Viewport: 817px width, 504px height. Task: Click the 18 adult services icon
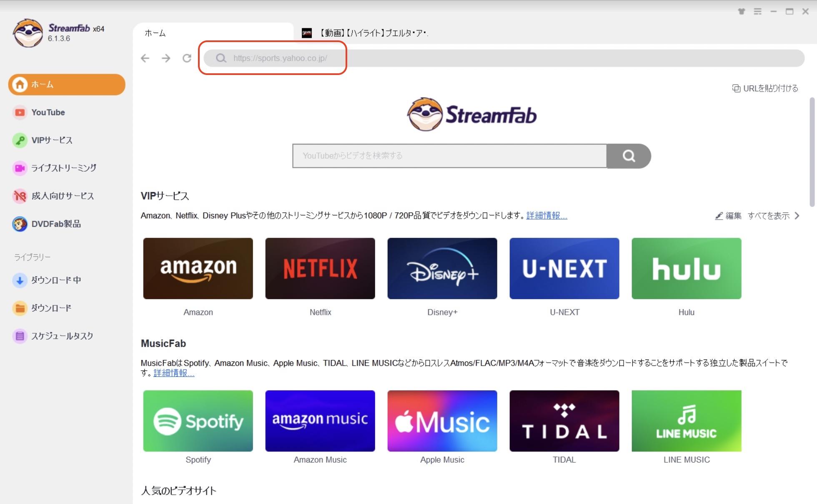[x=20, y=196]
